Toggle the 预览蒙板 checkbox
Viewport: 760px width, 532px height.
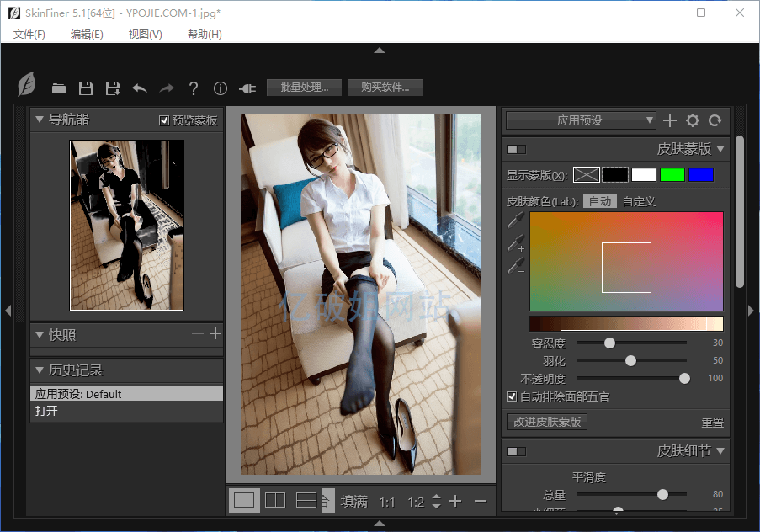click(164, 120)
